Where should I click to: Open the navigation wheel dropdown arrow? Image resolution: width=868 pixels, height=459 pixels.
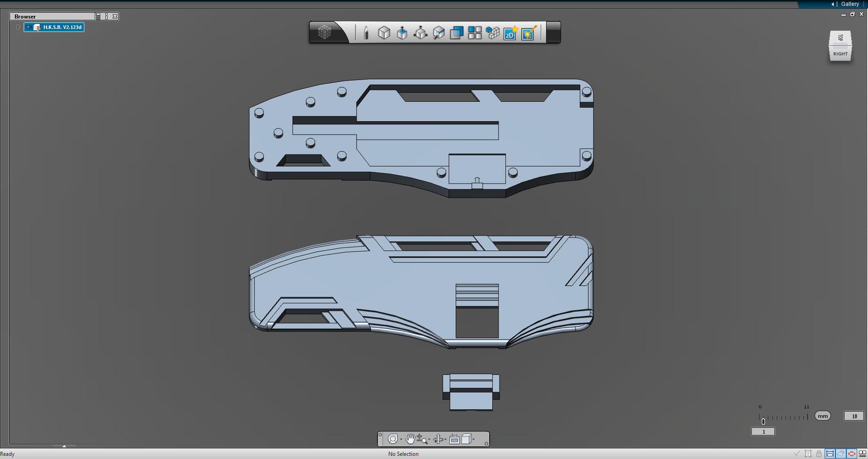coord(401,440)
